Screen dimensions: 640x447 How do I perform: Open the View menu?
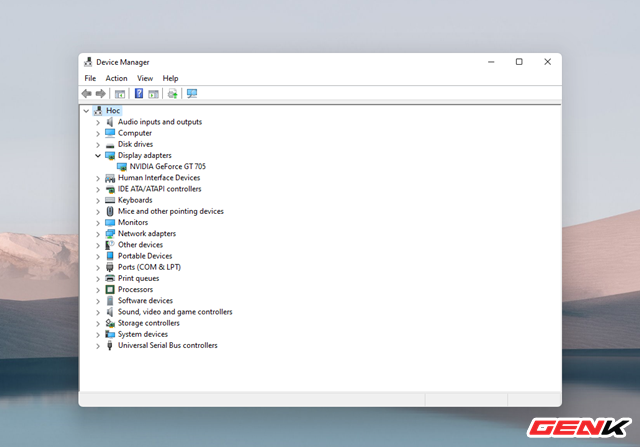pyautogui.click(x=145, y=78)
